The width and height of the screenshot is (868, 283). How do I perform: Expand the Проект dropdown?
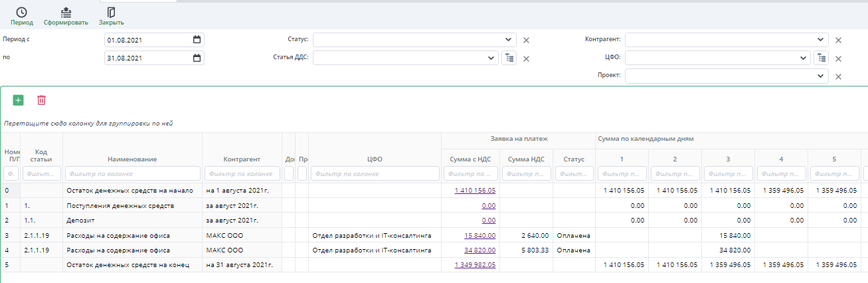821,76
